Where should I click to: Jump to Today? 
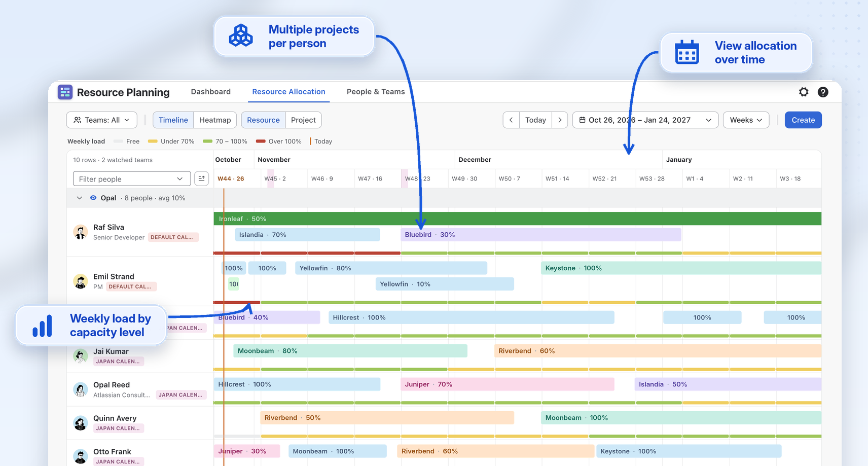coord(535,120)
